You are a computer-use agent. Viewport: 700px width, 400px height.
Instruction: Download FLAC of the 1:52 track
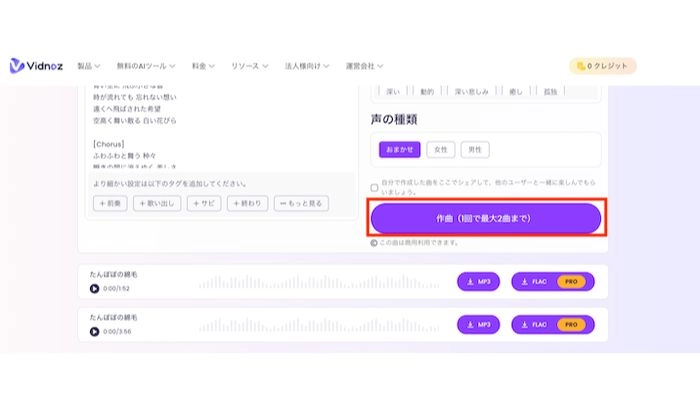coord(553,282)
